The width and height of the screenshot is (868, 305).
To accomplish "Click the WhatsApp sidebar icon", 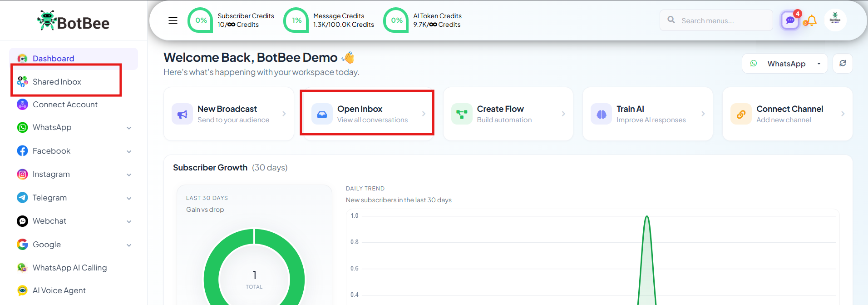I will pos(22,128).
